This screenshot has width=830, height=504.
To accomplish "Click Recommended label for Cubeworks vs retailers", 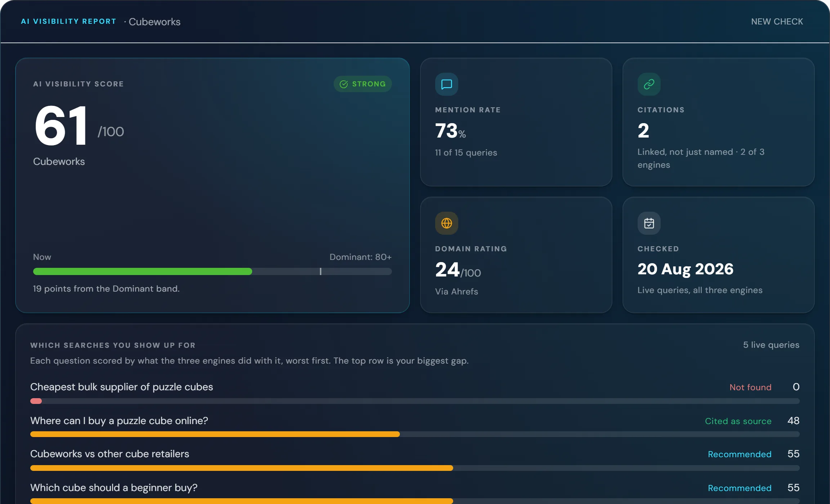I will click(x=740, y=454).
